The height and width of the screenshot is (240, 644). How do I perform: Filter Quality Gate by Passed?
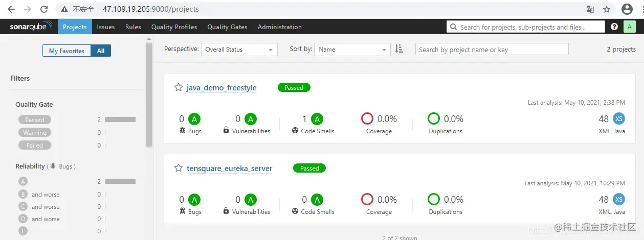[35, 119]
